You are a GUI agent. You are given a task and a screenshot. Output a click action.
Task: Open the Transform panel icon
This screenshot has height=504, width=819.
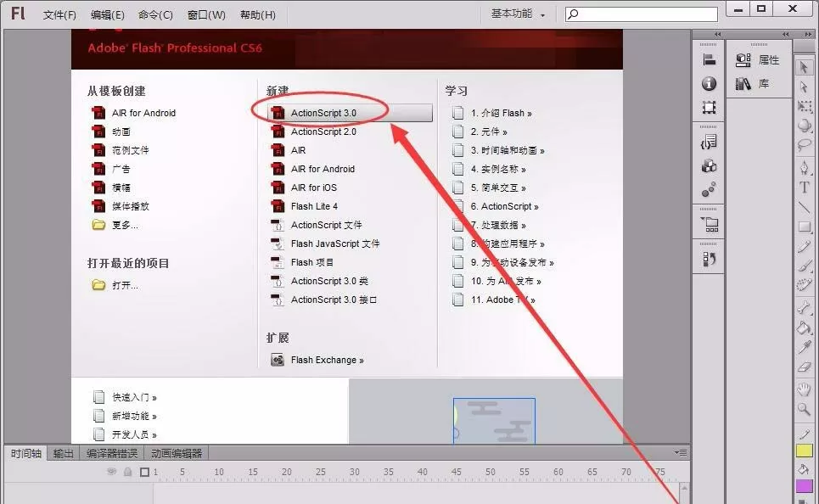click(709, 108)
